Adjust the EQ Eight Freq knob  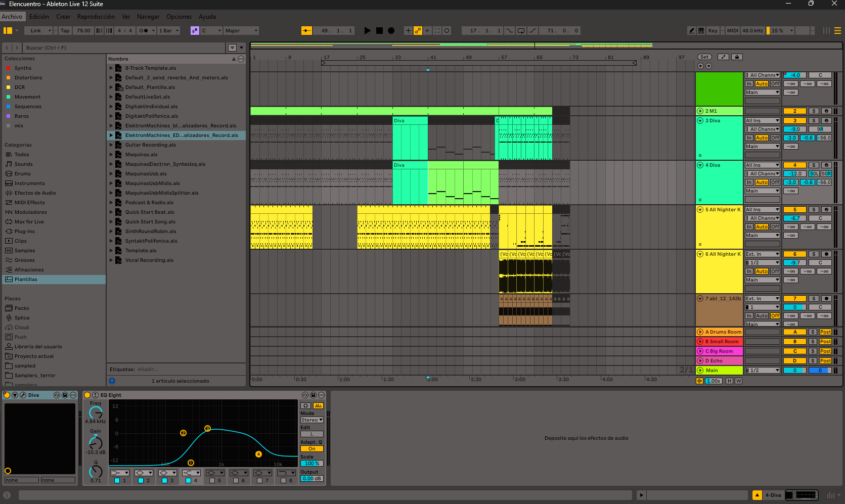[x=96, y=413]
